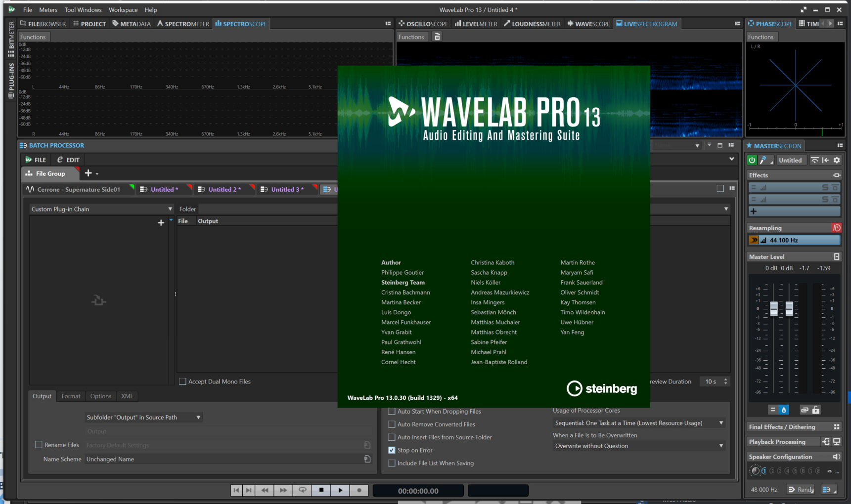851x504 pixels.
Task: Click the Record transport button
Action: tap(359, 490)
